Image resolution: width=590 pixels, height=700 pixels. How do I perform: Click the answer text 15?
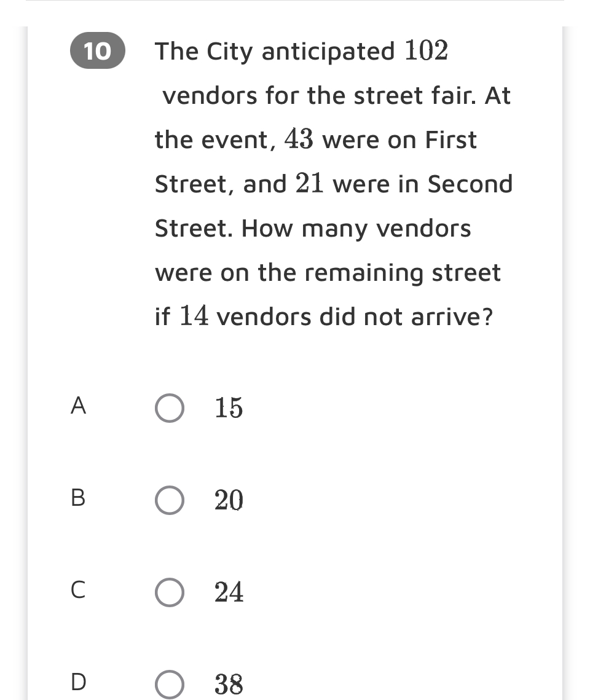pos(228,408)
